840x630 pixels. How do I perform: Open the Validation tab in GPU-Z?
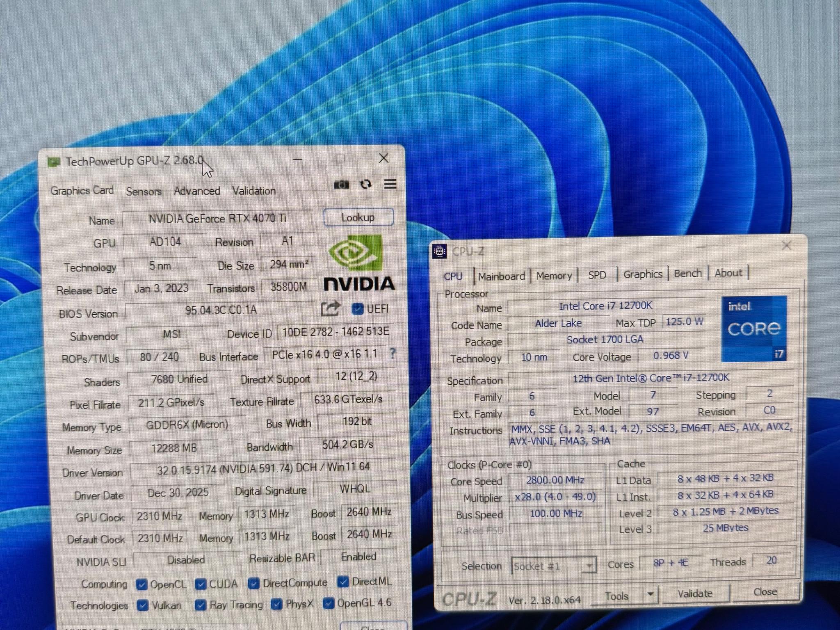coord(254,191)
